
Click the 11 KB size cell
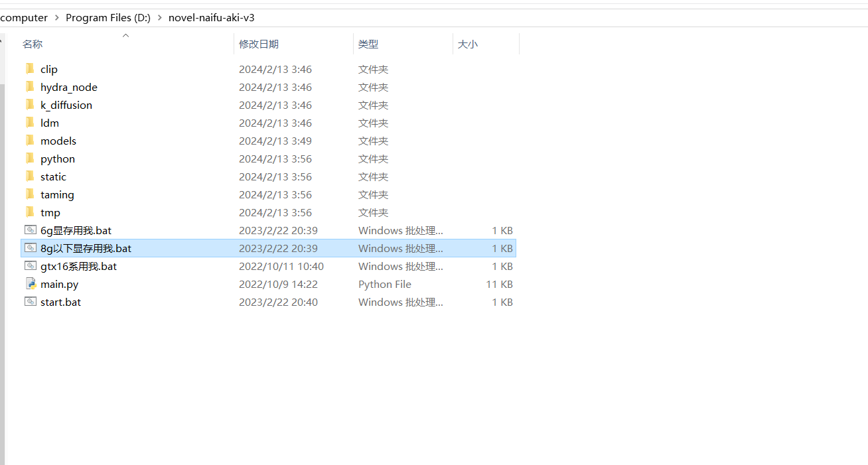coord(501,284)
